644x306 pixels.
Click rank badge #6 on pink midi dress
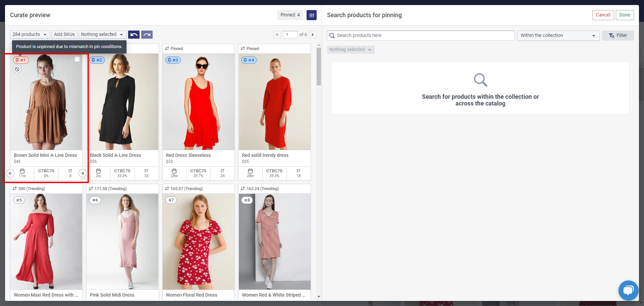[95, 200]
